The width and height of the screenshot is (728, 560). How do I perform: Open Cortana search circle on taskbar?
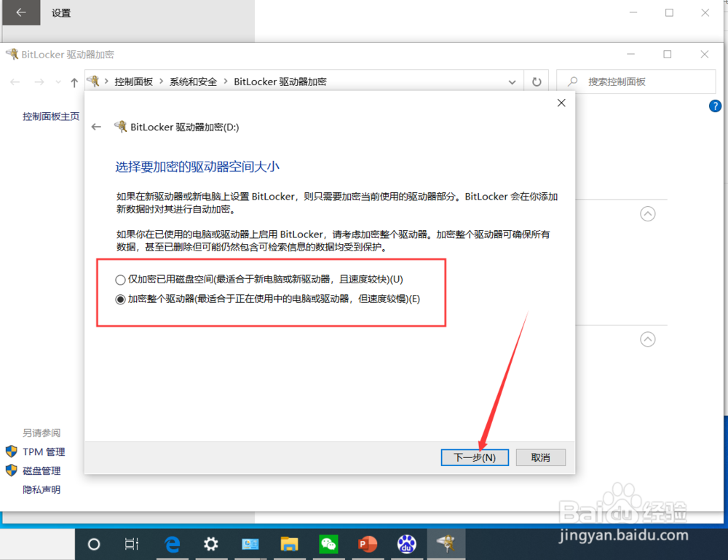click(94, 544)
